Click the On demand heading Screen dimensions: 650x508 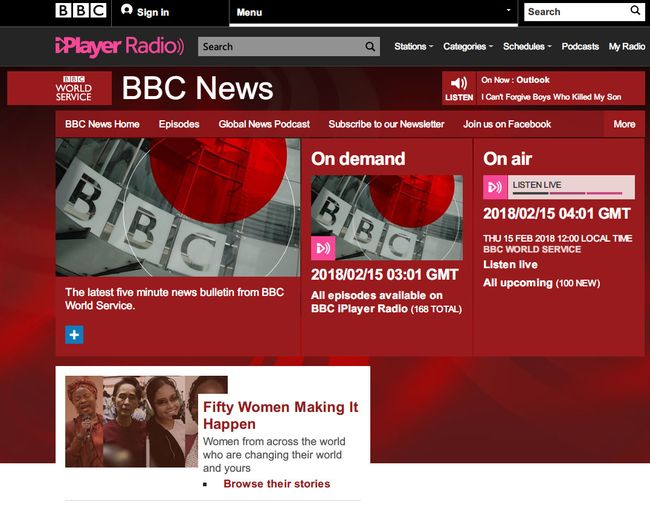358,158
